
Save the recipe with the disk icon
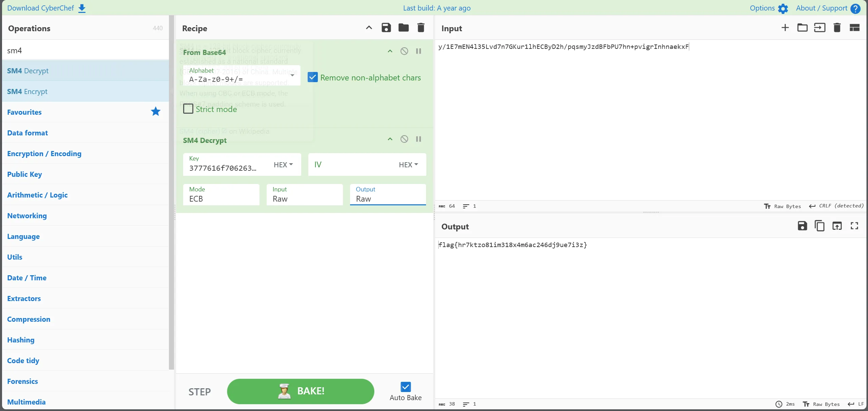[x=386, y=28]
